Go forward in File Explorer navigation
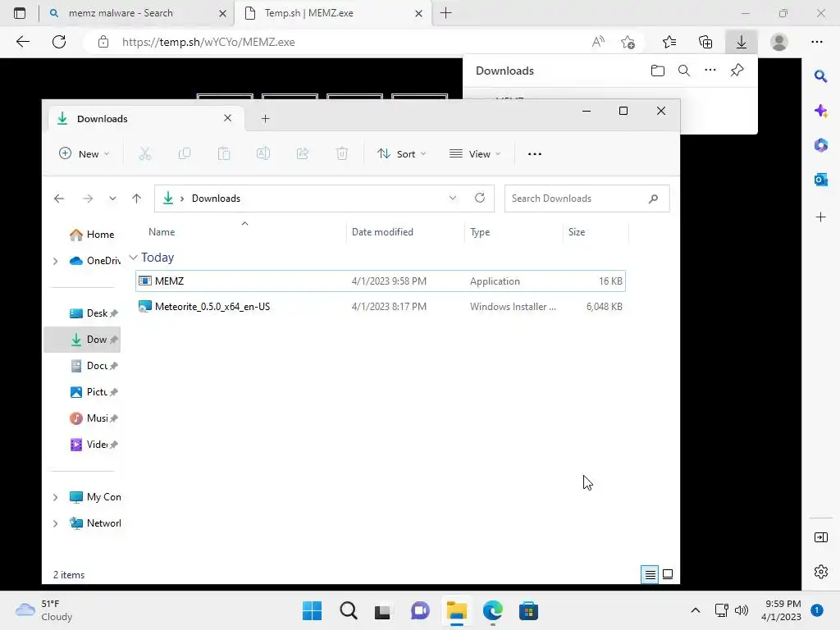Image resolution: width=840 pixels, height=630 pixels. [88, 199]
